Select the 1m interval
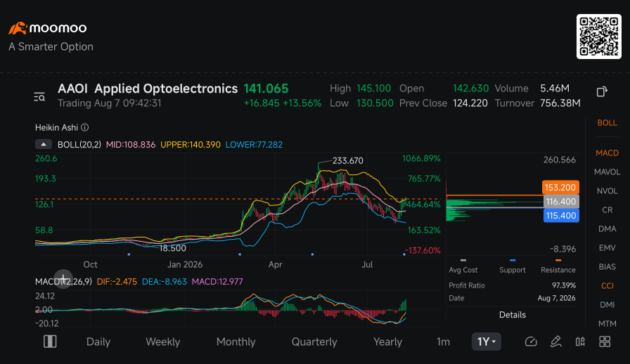The image size is (630, 364). point(443,342)
